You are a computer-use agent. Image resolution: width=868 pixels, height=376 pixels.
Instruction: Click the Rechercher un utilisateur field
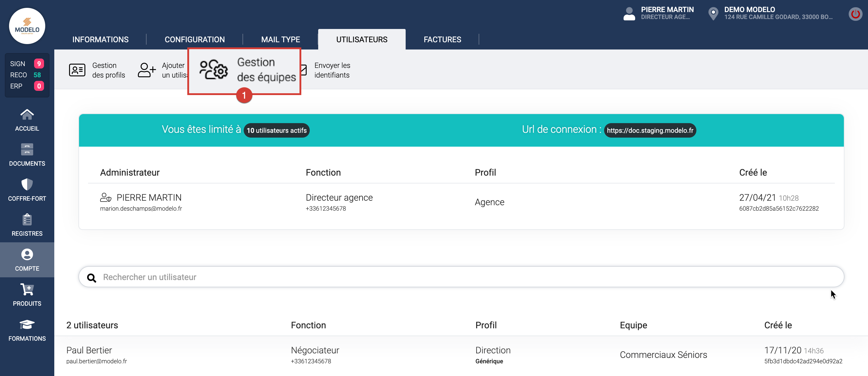coord(461,277)
